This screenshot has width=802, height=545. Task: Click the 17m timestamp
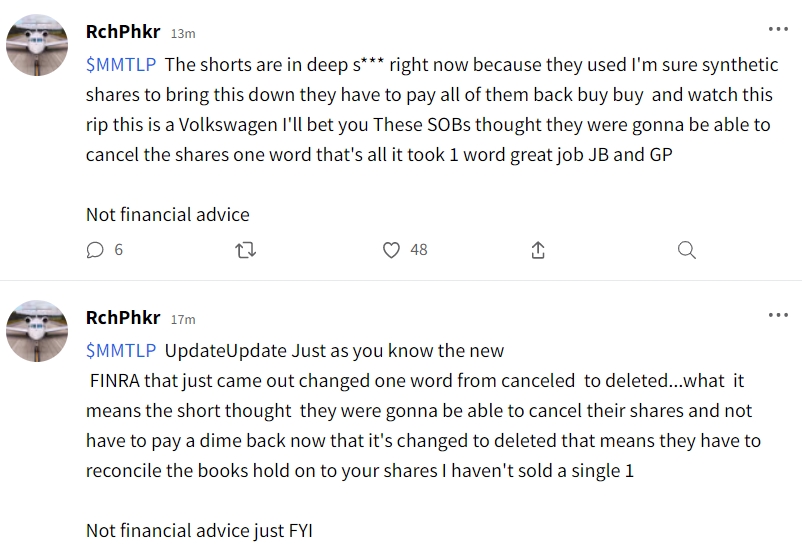[183, 320]
